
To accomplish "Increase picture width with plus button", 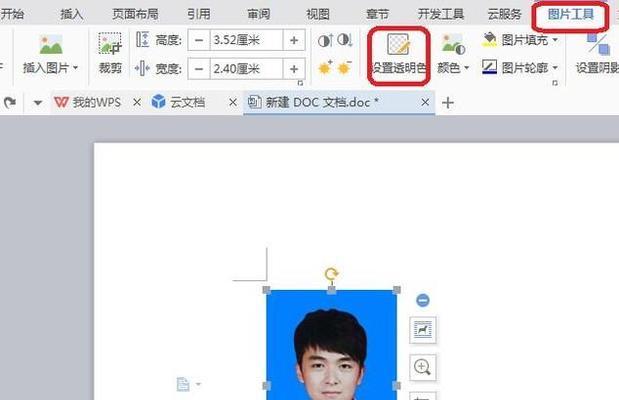I will (294, 69).
